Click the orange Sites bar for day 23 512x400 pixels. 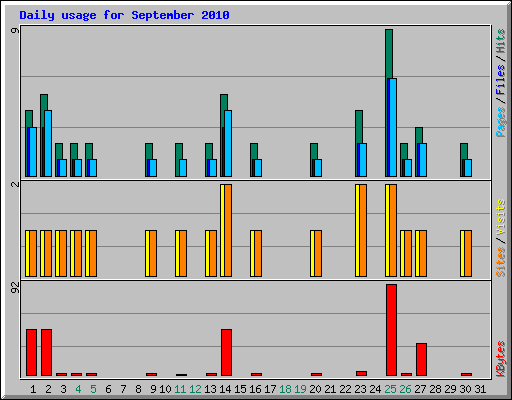(x=363, y=230)
